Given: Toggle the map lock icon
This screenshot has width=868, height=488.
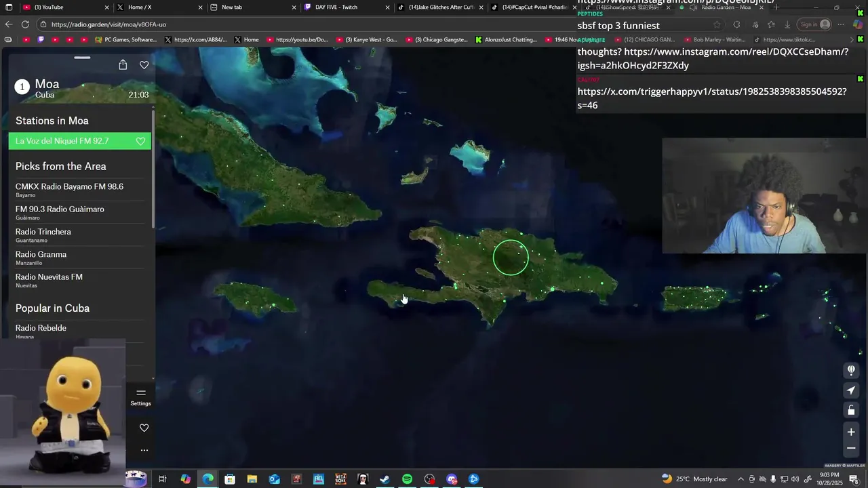Looking at the screenshot, I should (851, 410).
